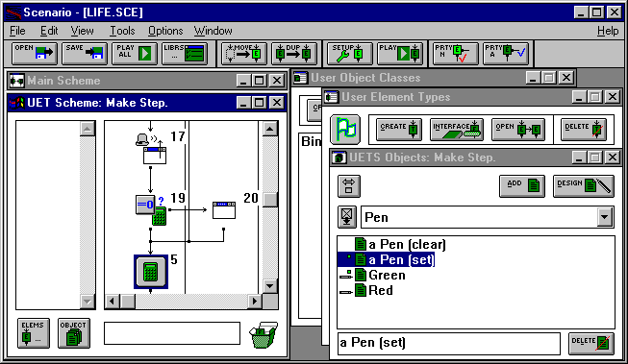Click the ELEMS button below the scheme
The image size is (628, 364).
34,333
